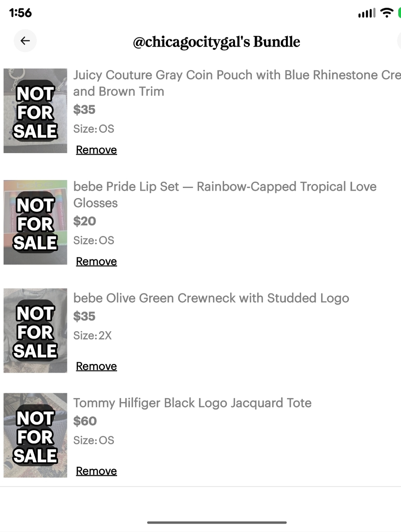Remove the Juicy Couture Gray Coin Pouch
401x532 pixels.
pos(96,150)
